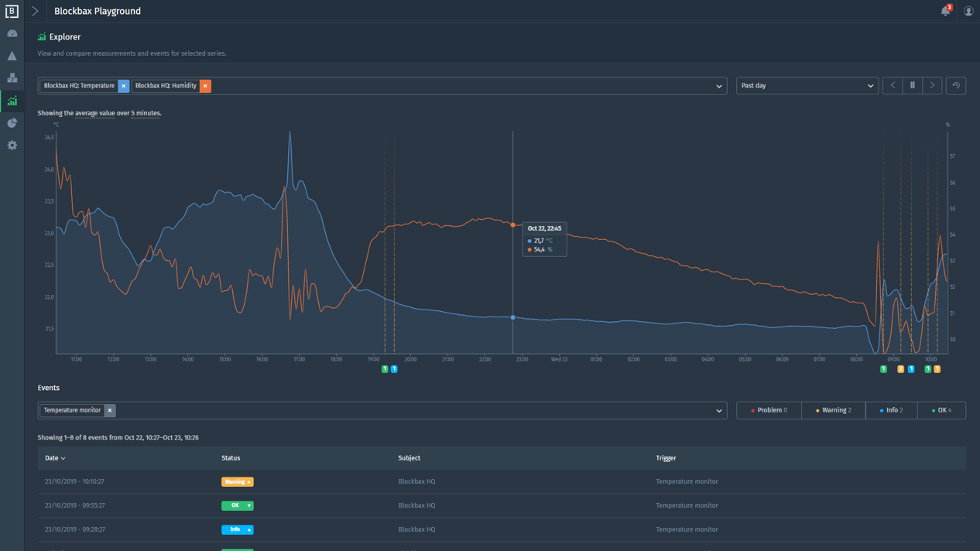Remove the Blockbax HQ: Humidity series
The image size is (980, 551).
(x=205, y=86)
